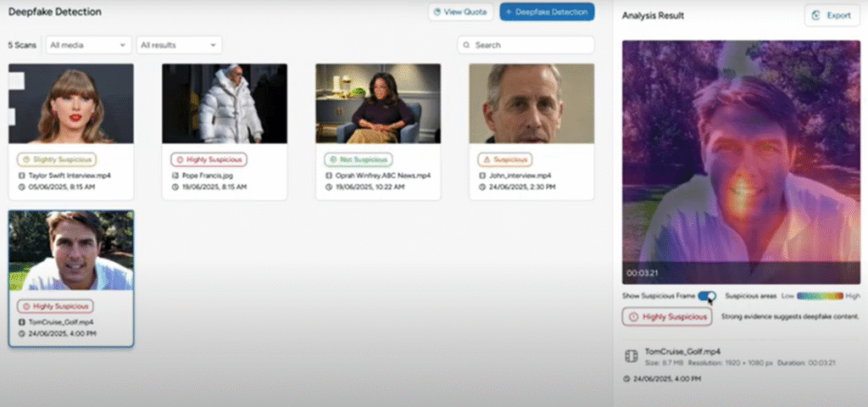
Task: Open the Taylor Swift Interview thumbnail
Action: click(x=71, y=103)
